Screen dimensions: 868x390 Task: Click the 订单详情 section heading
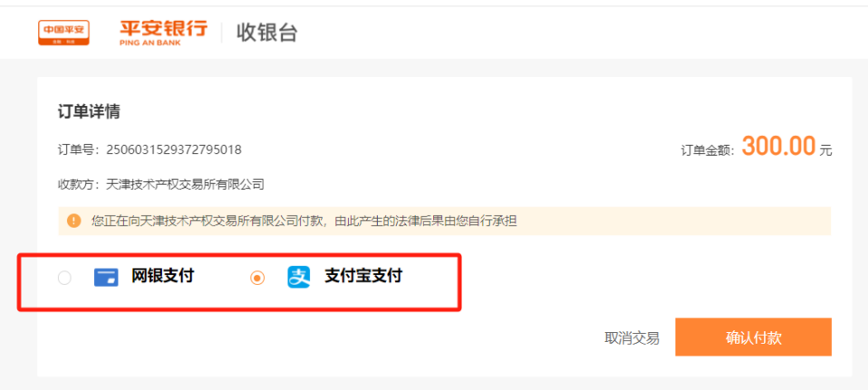(x=89, y=112)
